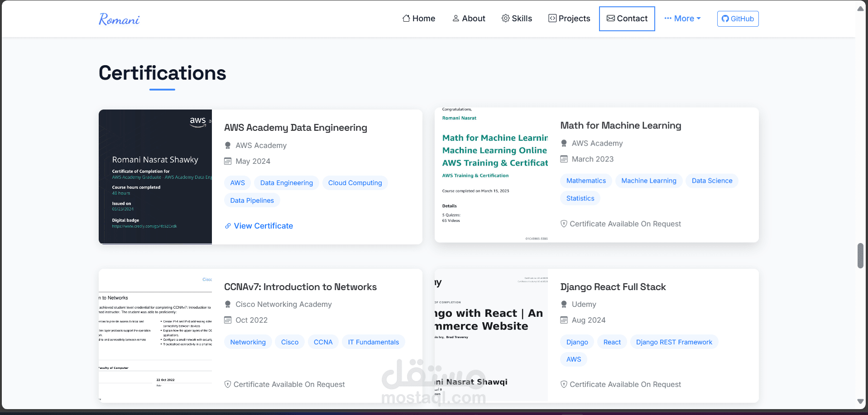This screenshot has height=415, width=868.
Task: Click the Django React Full Stack title
Action: 613,287
